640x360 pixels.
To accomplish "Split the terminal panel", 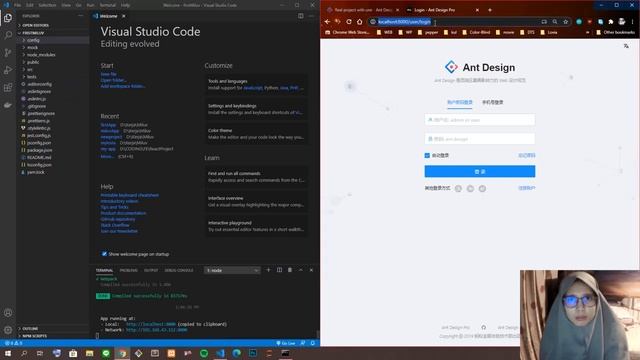I will 279,270.
